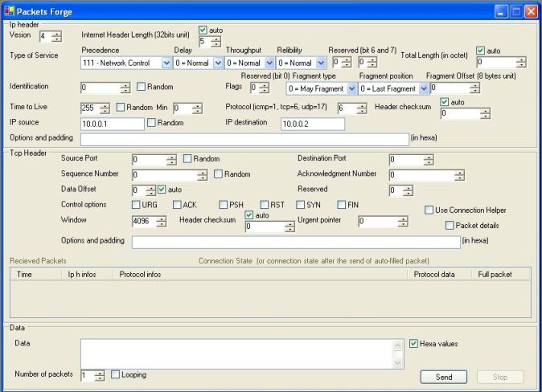Viewport: 542px width, 392px height.
Task: Click the Stop button
Action: pyautogui.click(x=500, y=377)
